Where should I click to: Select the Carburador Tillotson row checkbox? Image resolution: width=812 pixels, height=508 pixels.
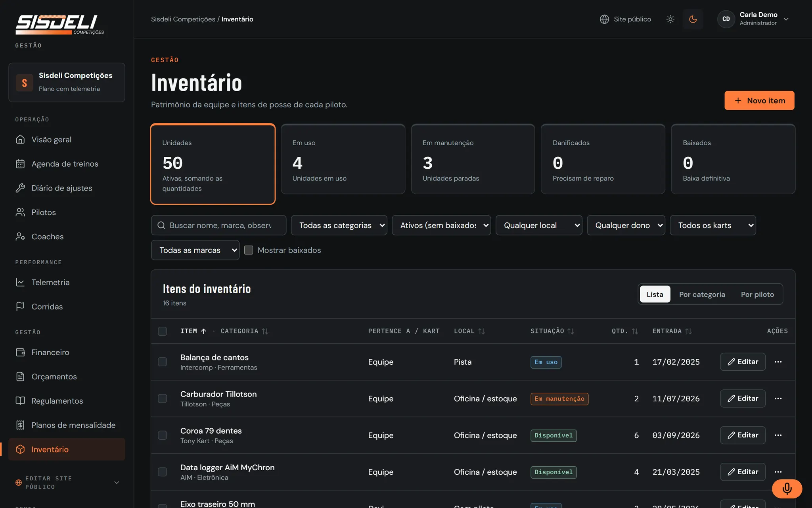click(x=162, y=398)
